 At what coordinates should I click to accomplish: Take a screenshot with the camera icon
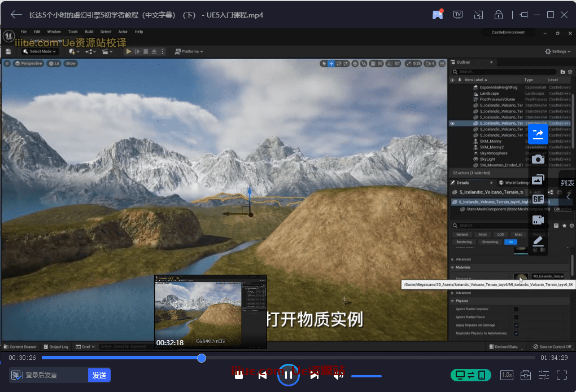[538, 159]
